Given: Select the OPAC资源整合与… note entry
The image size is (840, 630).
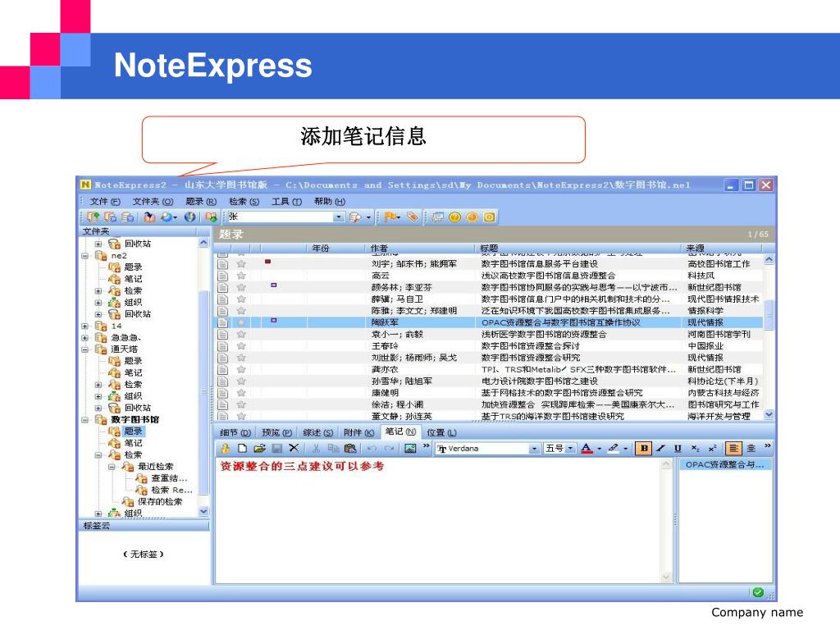Looking at the screenshot, I should 725,465.
